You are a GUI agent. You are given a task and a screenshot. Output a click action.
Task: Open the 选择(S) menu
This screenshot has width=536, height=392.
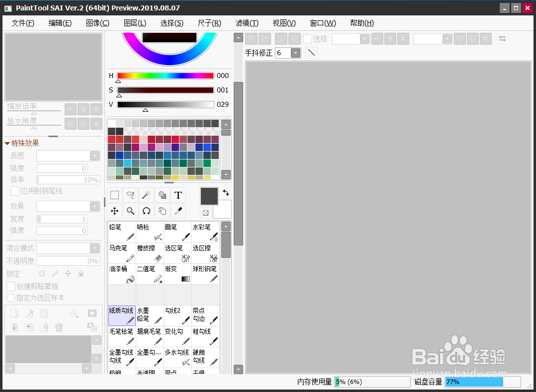point(172,23)
